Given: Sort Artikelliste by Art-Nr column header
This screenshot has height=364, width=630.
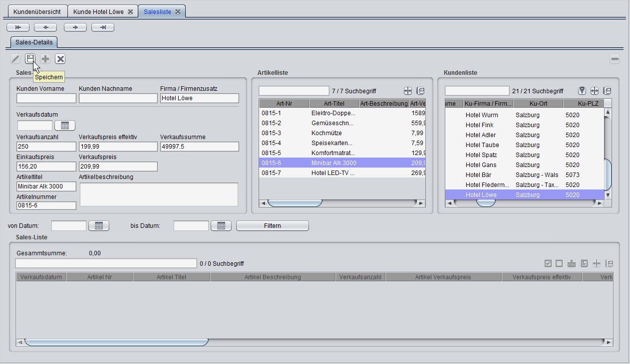Looking at the screenshot, I should click(284, 103).
